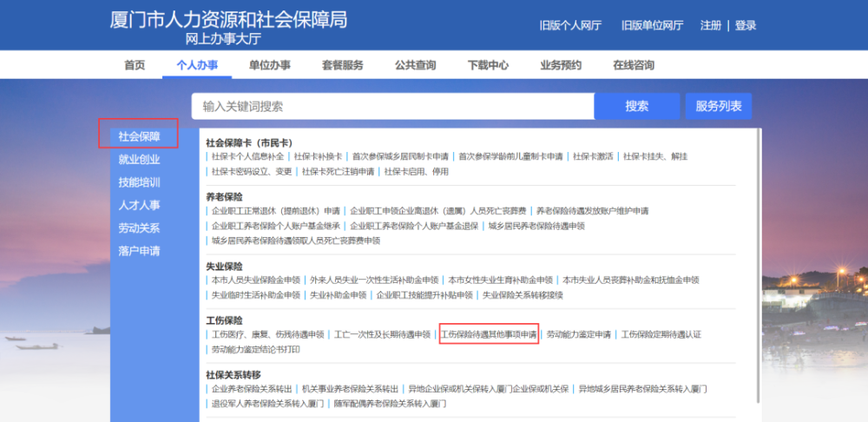The width and height of the screenshot is (868, 422).
Task: Open 企业职工养老保险个人账户基金退保 link
Action: (414, 226)
